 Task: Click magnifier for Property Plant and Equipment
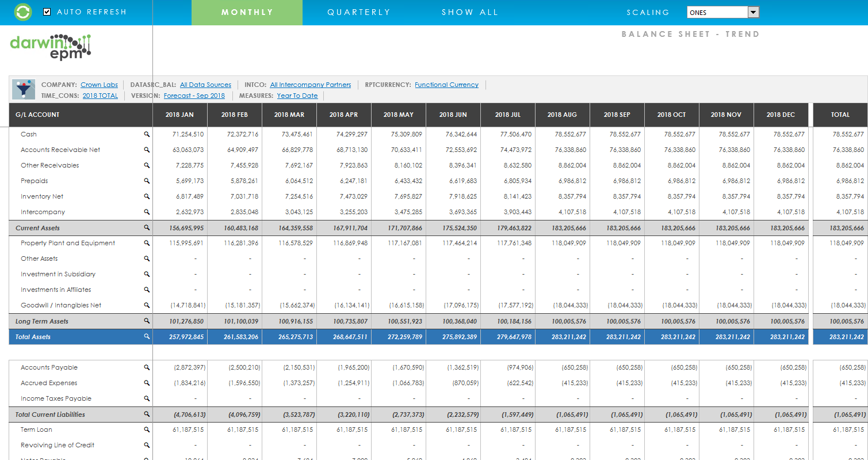pyautogui.click(x=147, y=243)
